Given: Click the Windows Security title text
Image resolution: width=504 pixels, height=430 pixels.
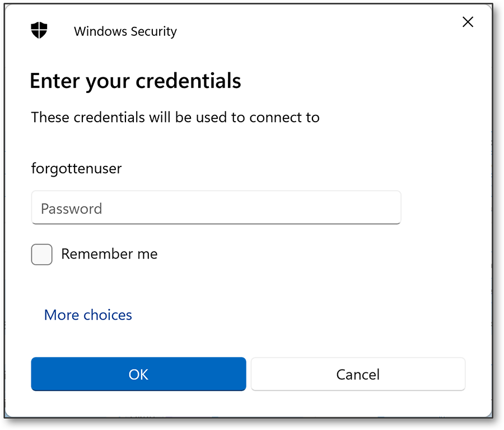Looking at the screenshot, I should point(125,32).
